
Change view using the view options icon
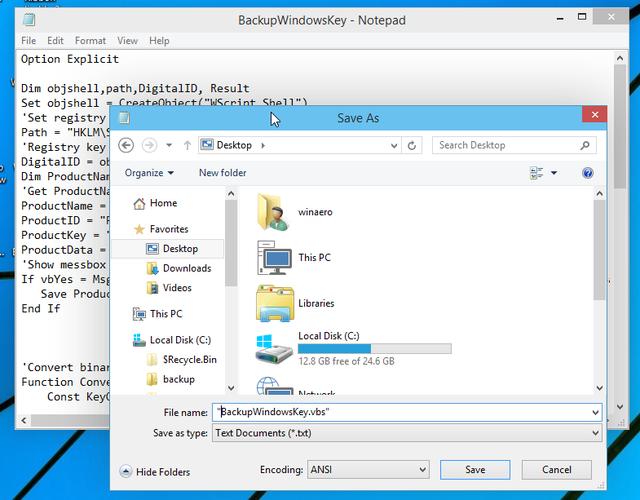(537, 173)
